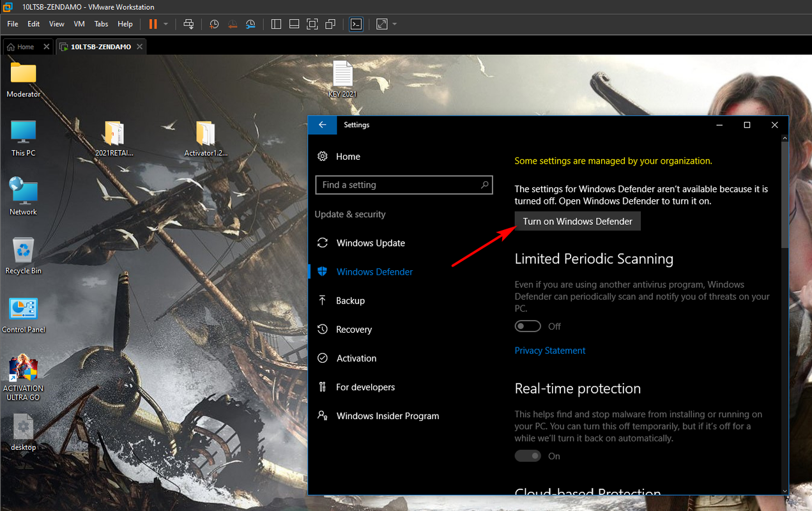Toggle the VMware library sidebar
The width and height of the screenshot is (812, 511).
coord(276,24)
